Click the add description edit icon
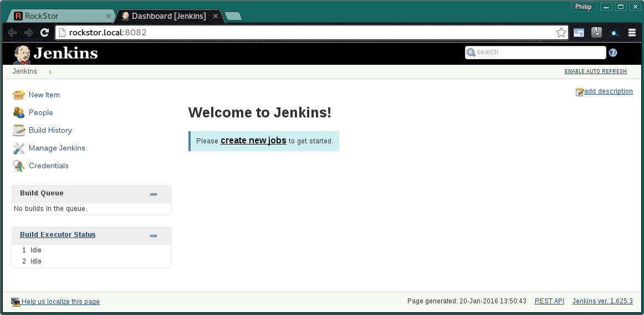The height and width of the screenshot is (315, 644). coord(580,92)
